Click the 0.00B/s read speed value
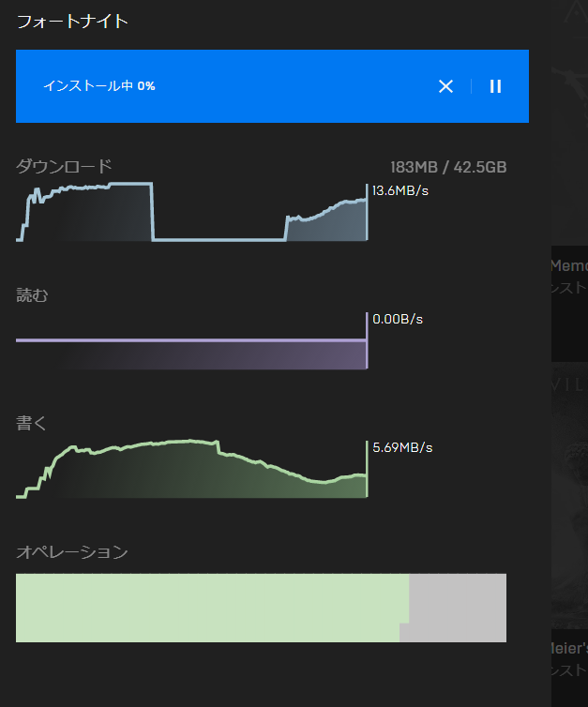Screen dimensions: 588x707 click(x=398, y=319)
